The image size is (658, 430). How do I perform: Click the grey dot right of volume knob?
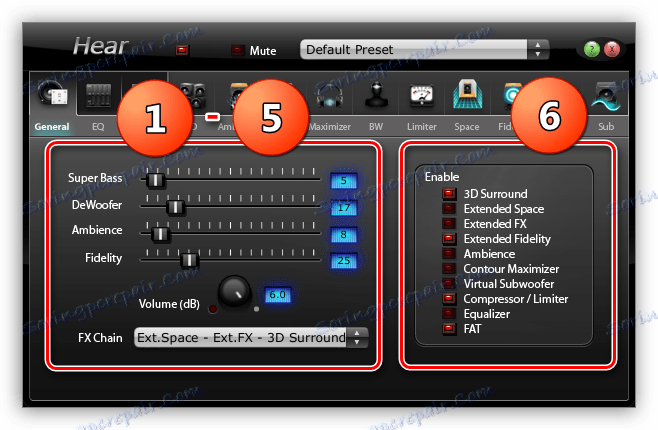point(256,309)
